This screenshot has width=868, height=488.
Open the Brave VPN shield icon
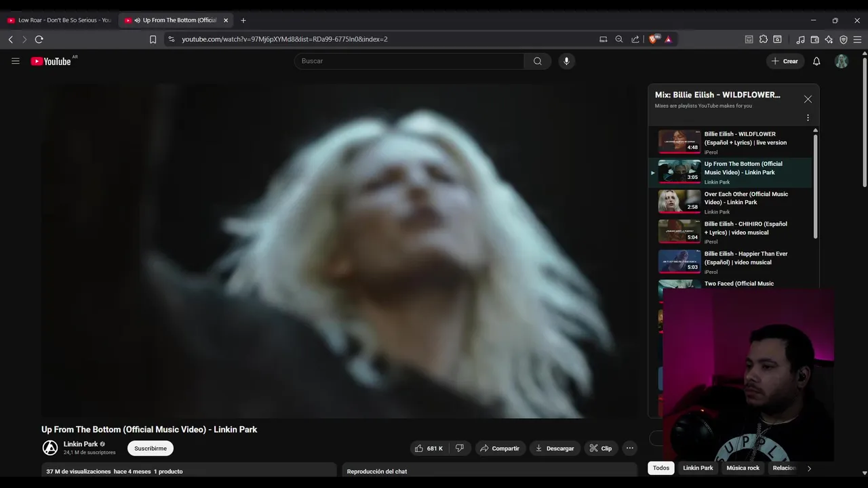(x=844, y=39)
